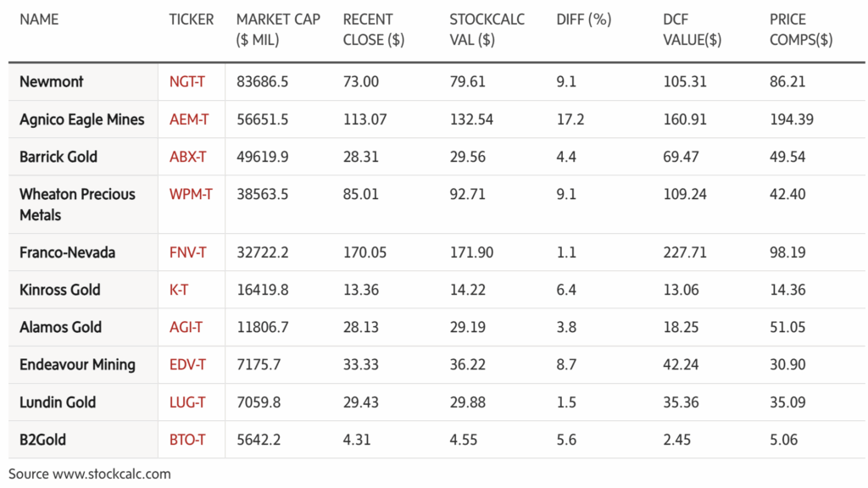Click the EDV-T ticker link
The height and width of the screenshot is (488, 868).
coord(187,364)
